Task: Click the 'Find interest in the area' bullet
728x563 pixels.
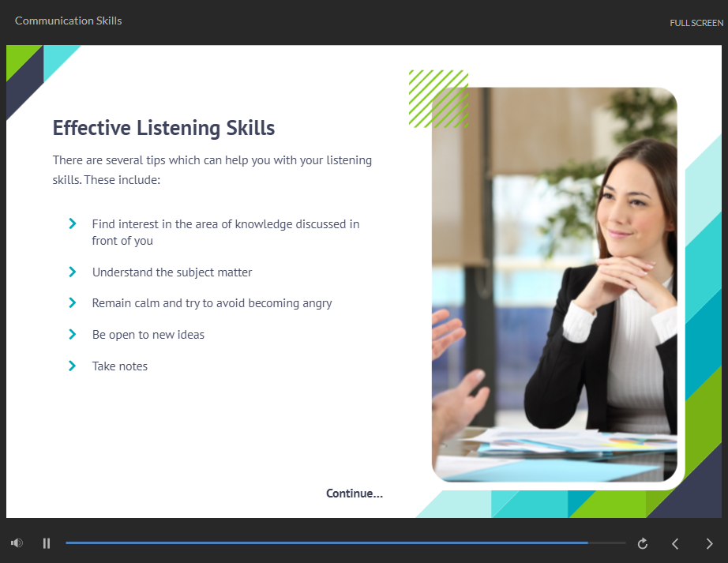Action: pos(226,232)
